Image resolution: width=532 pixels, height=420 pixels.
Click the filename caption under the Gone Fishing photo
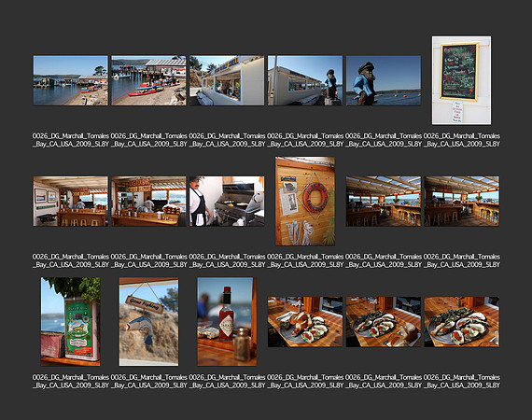(x=149, y=382)
